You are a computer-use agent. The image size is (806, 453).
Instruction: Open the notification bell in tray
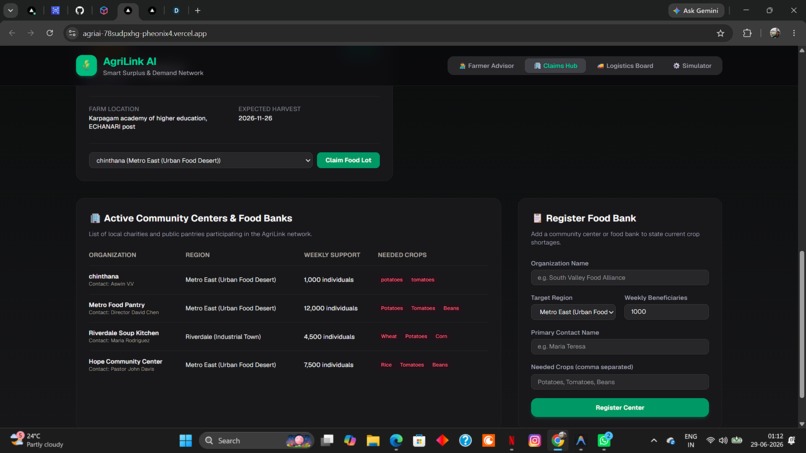point(792,441)
